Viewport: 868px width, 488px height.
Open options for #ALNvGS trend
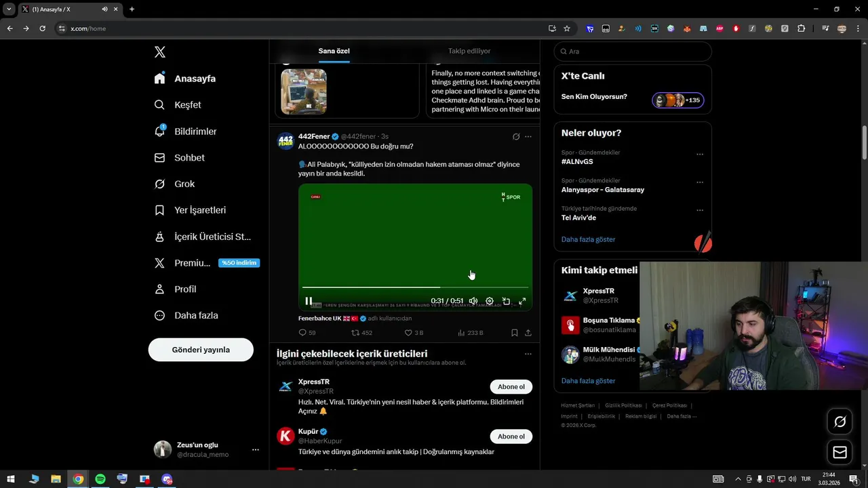point(700,154)
